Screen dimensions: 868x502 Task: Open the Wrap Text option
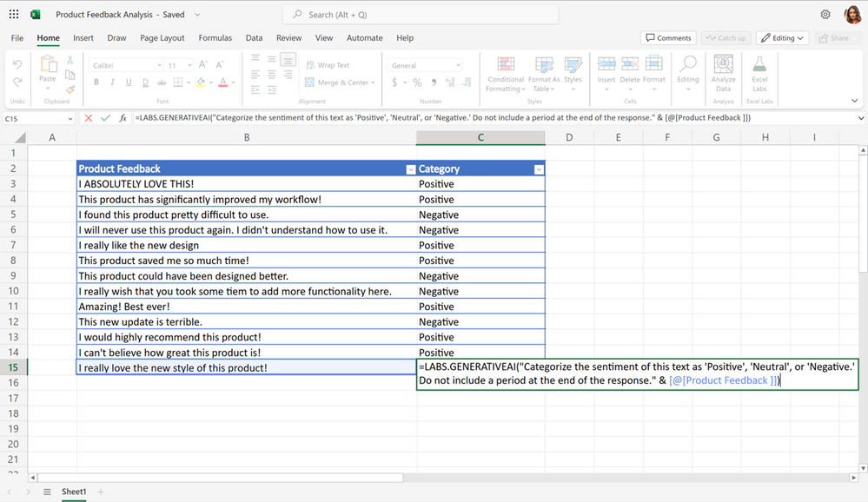click(x=328, y=65)
